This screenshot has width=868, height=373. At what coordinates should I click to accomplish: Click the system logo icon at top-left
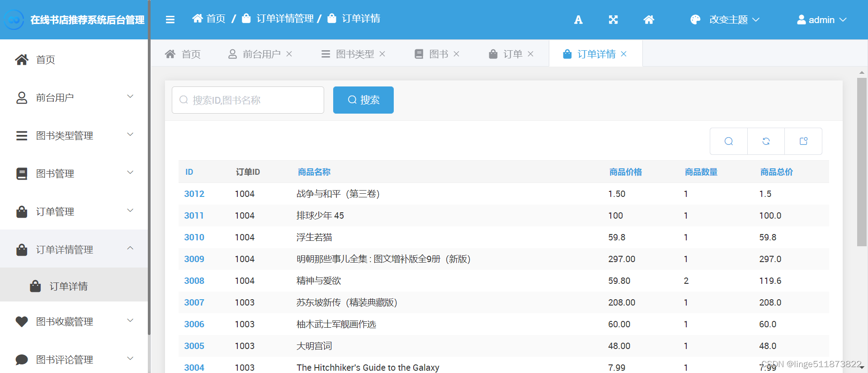click(x=14, y=19)
